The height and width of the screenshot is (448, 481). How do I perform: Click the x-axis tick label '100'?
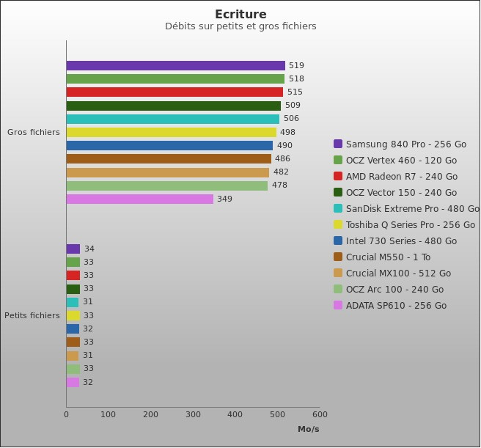(x=108, y=414)
